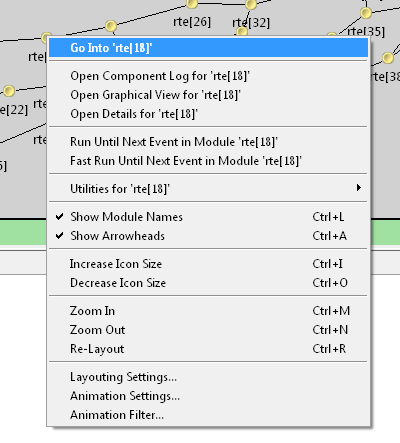Open Layouting Settings dialog

pyautogui.click(x=208, y=377)
